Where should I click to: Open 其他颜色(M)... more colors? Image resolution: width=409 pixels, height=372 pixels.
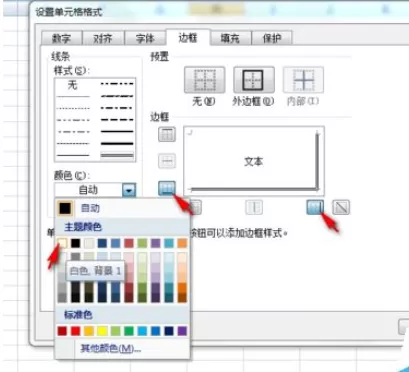pyautogui.click(x=111, y=349)
